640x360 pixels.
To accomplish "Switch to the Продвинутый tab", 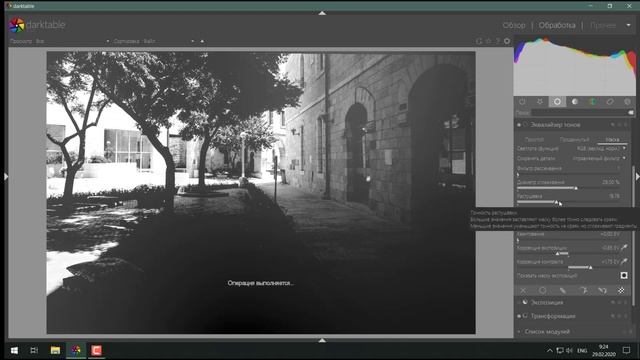I will pyautogui.click(x=574, y=140).
